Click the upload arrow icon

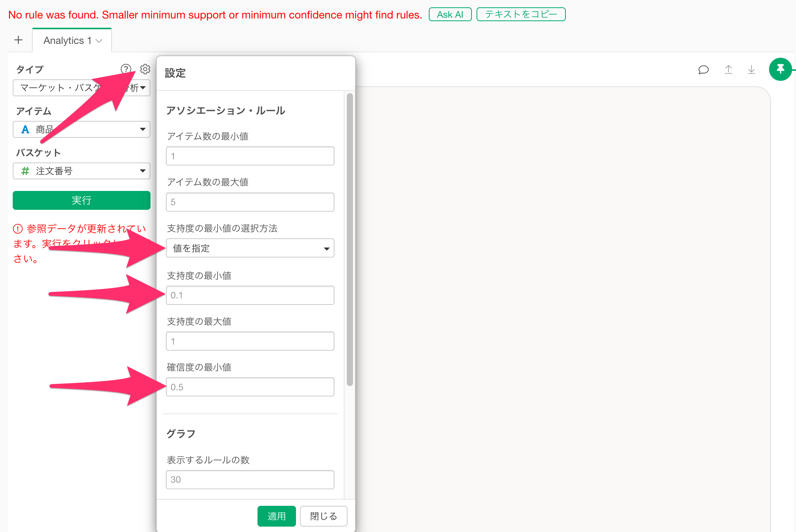coord(728,70)
